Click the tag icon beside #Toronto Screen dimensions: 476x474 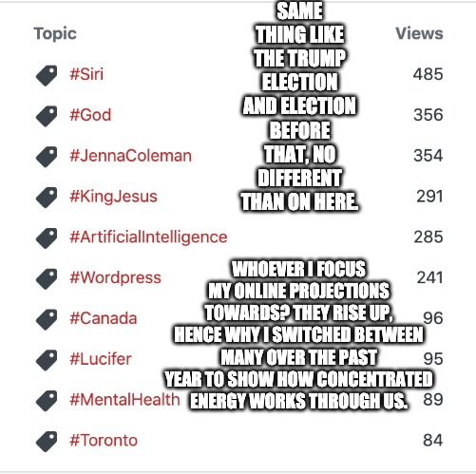coord(47,441)
